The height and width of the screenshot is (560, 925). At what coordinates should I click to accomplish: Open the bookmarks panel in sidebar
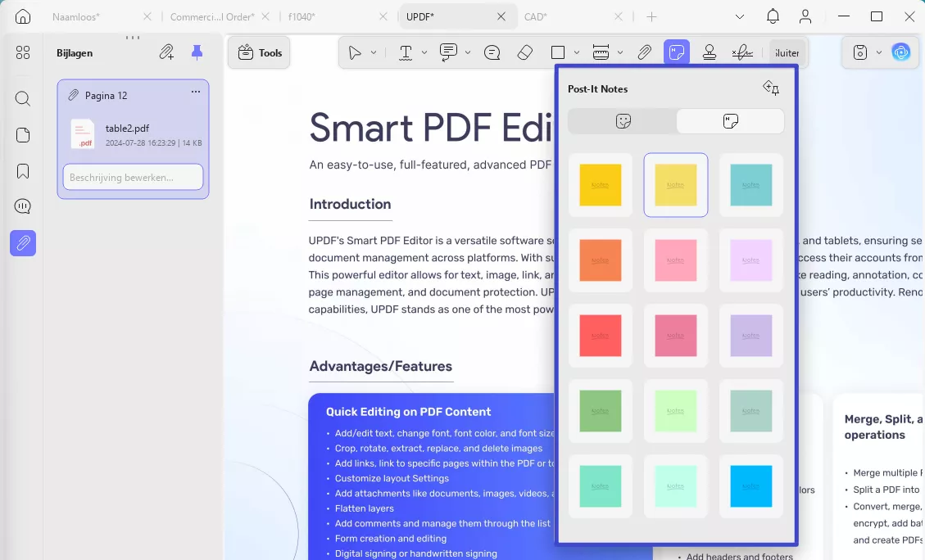pos(22,171)
